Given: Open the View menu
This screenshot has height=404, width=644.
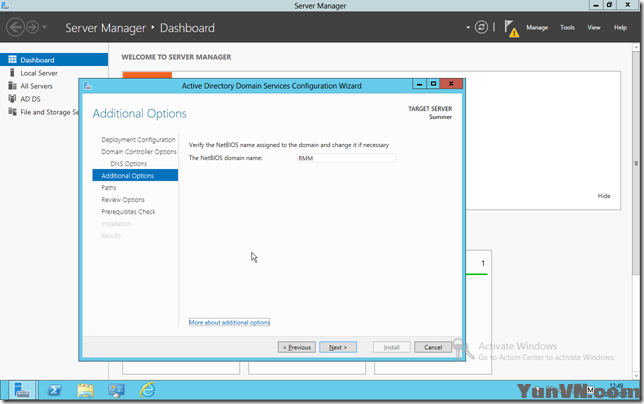Looking at the screenshot, I should pyautogui.click(x=593, y=28).
